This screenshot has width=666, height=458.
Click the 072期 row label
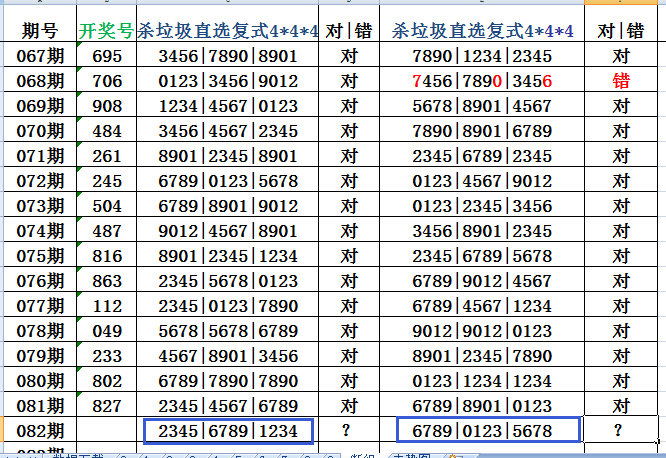coord(40,181)
